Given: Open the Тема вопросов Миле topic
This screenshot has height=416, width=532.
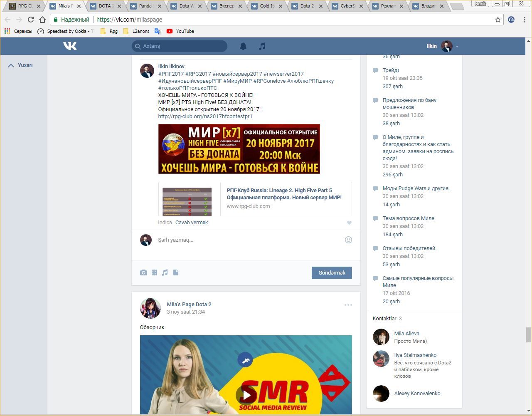Looking at the screenshot, I should click(409, 218).
